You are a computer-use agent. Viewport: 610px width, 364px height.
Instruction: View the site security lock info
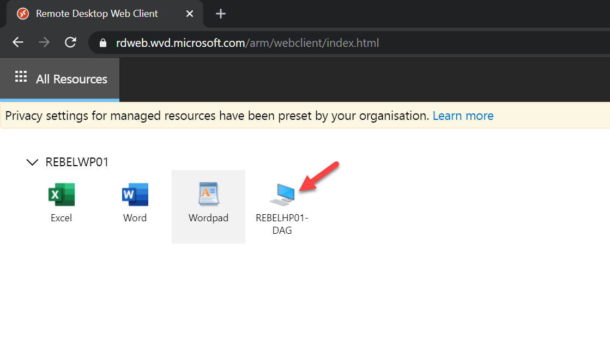[102, 43]
